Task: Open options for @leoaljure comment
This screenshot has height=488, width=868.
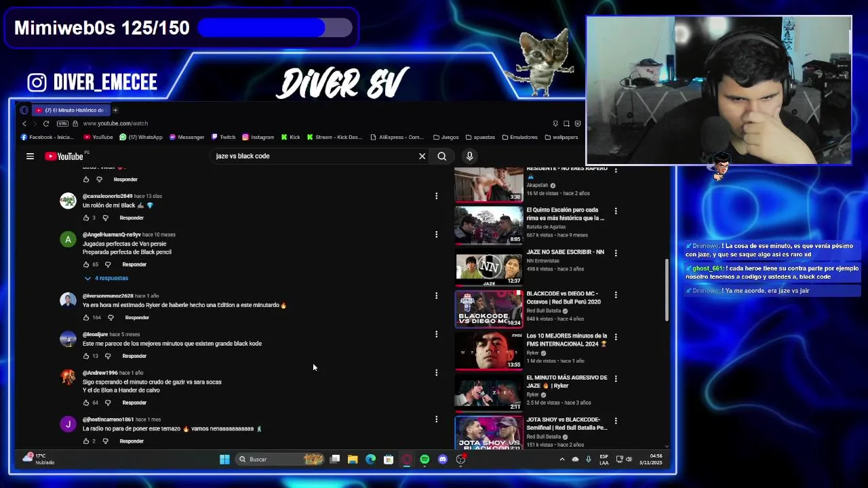Action: coord(436,334)
